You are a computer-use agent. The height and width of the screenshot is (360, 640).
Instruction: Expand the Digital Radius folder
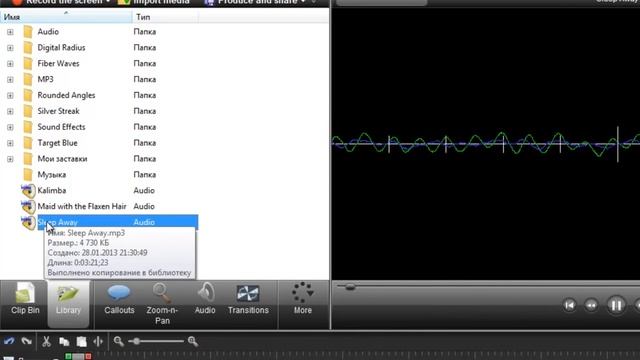tap(10, 48)
